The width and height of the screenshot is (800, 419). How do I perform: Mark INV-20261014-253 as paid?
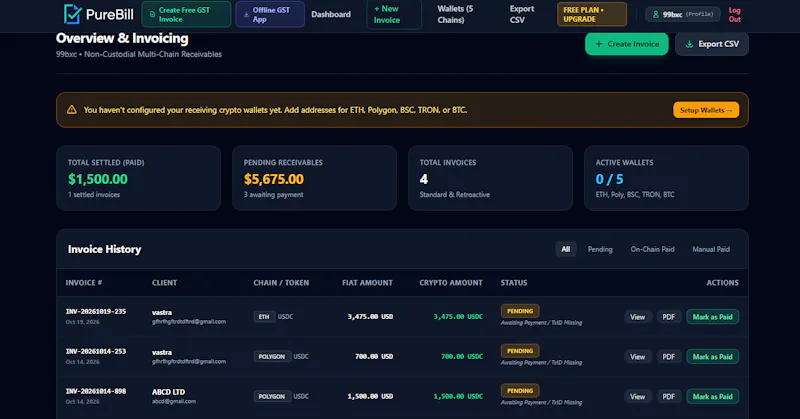pyautogui.click(x=712, y=357)
